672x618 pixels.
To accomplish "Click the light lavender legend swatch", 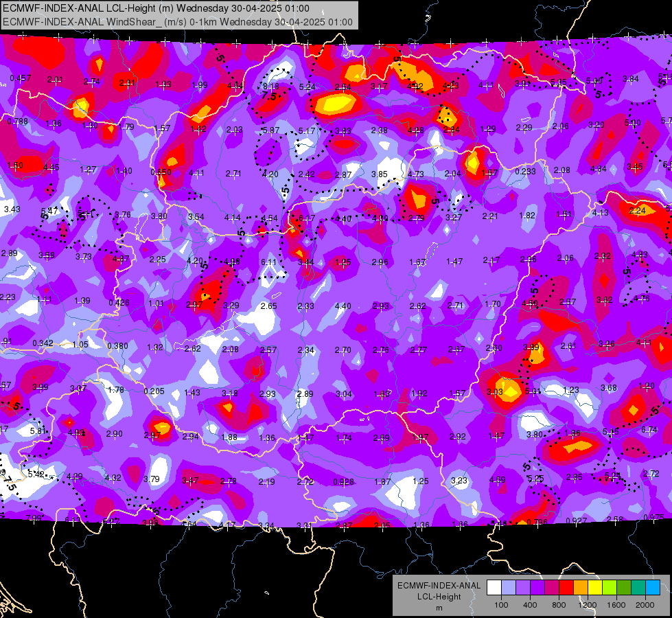I will (509, 588).
